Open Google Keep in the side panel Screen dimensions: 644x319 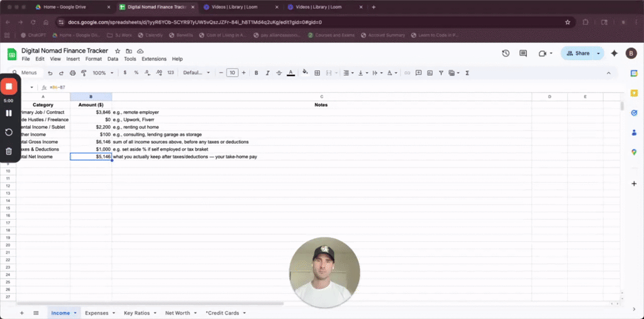(634, 93)
